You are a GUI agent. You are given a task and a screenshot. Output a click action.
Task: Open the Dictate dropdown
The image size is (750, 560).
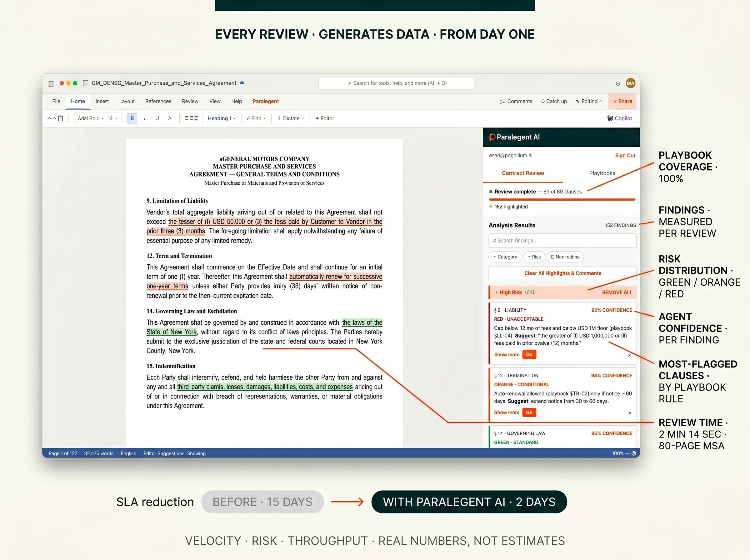[x=291, y=118]
